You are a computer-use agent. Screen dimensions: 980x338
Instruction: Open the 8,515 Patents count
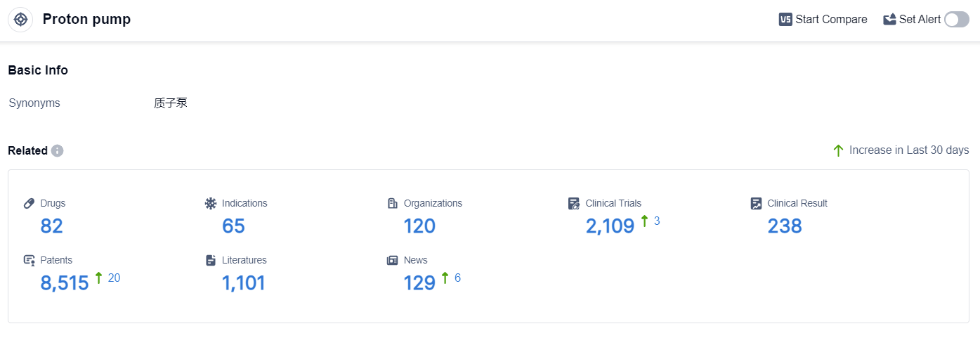point(65,283)
